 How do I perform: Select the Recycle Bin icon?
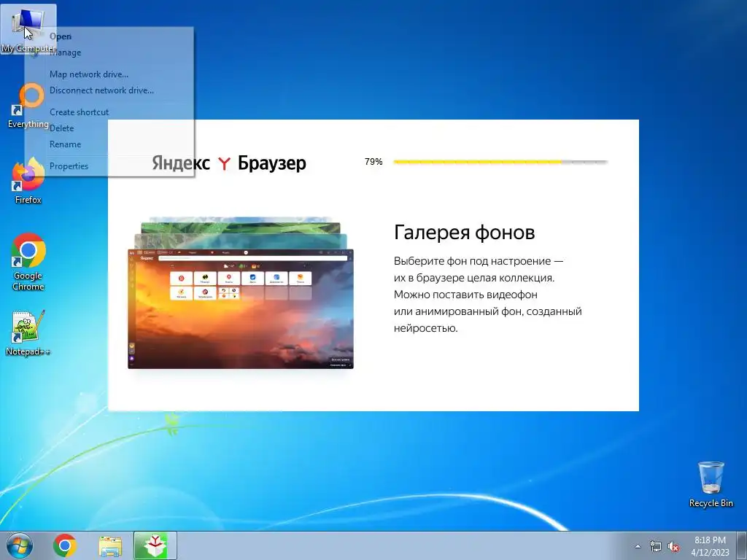click(x=711, y=484)
